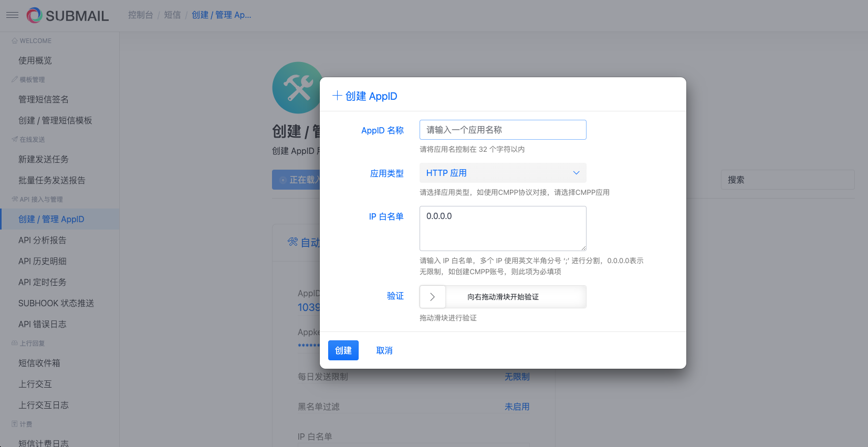This screenshot has height=447, width=868.
Task: Open 上行交互日志 sidebar item
Action: [44, 405]
